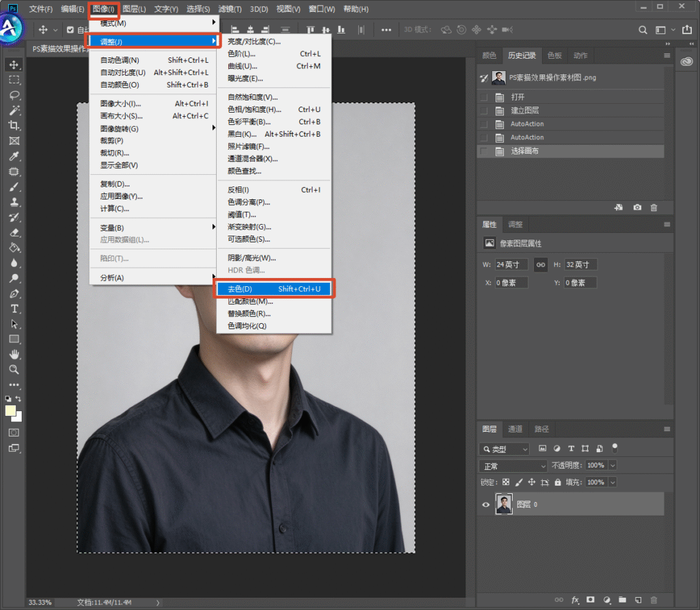Click the search icon in options bar
Screen dimensions: 700x610
pyautogui.click(x=643, y=30)
